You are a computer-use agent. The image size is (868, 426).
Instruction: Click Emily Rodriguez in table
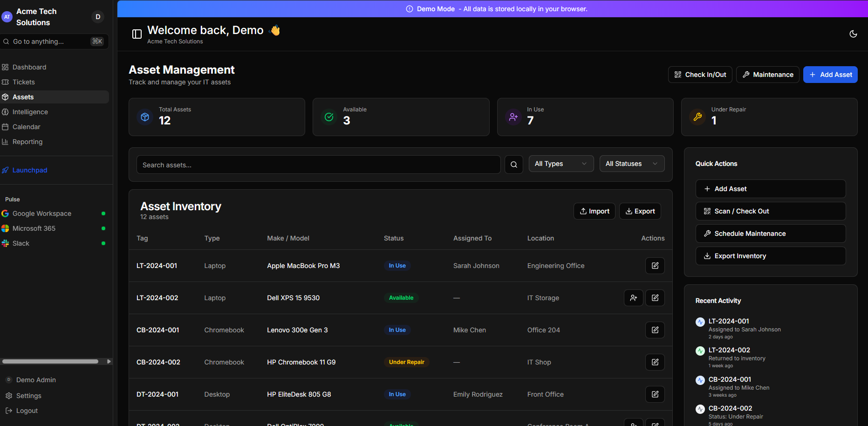(x=478, y=394)
